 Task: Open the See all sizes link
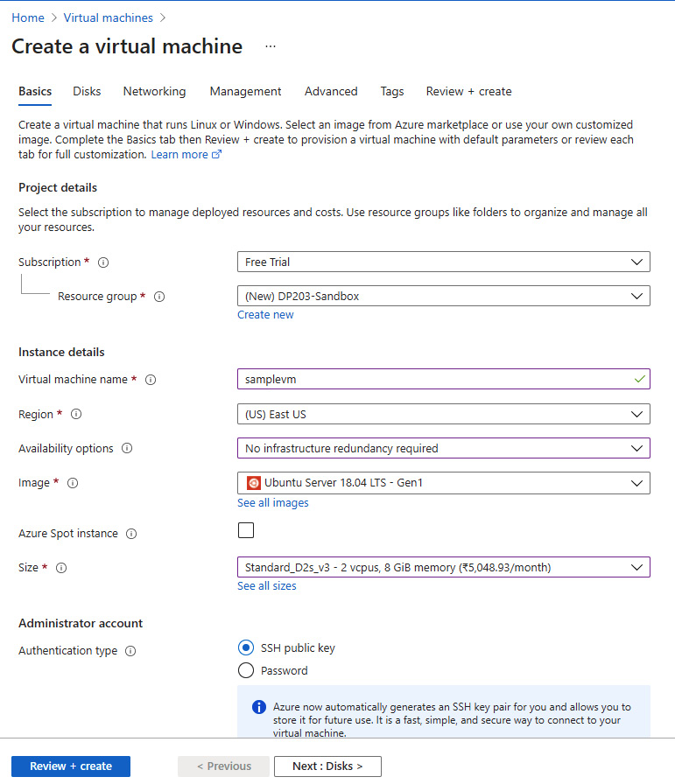267,586
